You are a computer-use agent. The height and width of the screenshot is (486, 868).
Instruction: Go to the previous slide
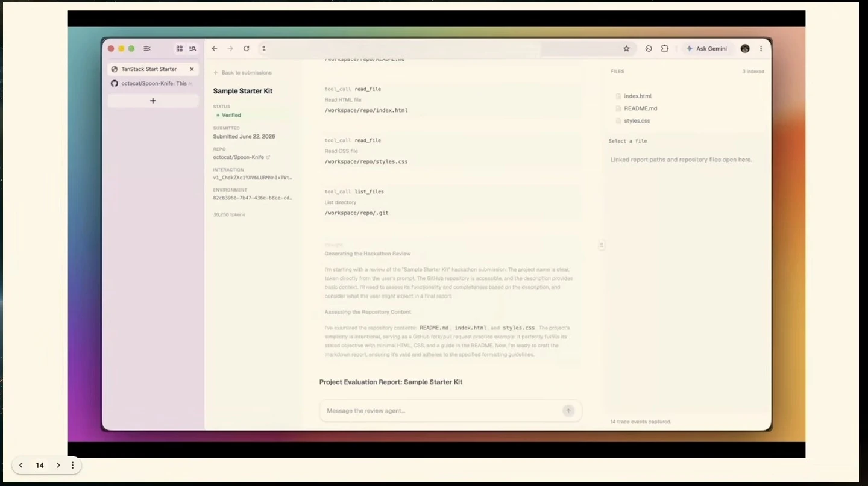pyautogui.click(x=21, y=466)
